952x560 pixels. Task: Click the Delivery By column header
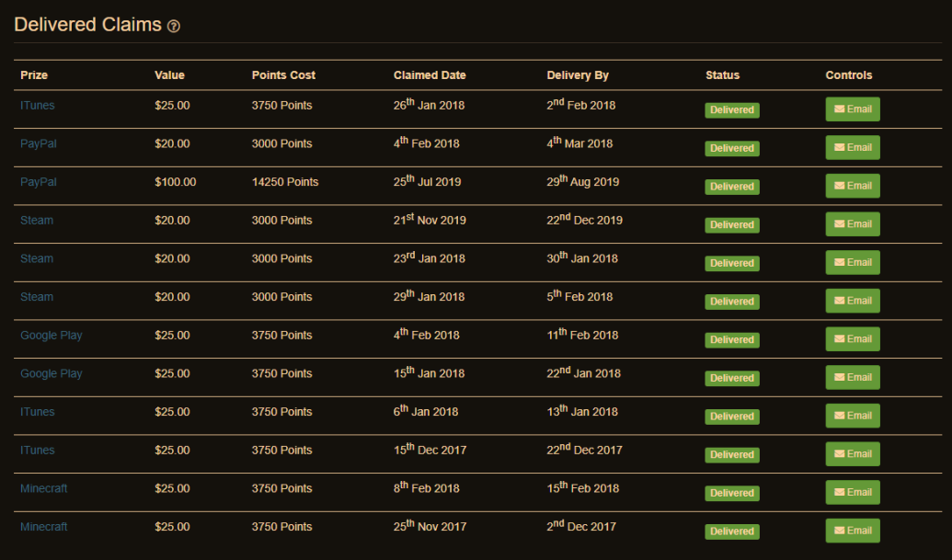point(578,75)
